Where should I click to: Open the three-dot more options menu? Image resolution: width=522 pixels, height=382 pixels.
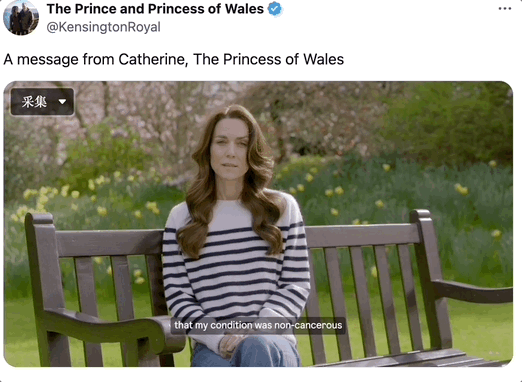[x=505, y=9]
